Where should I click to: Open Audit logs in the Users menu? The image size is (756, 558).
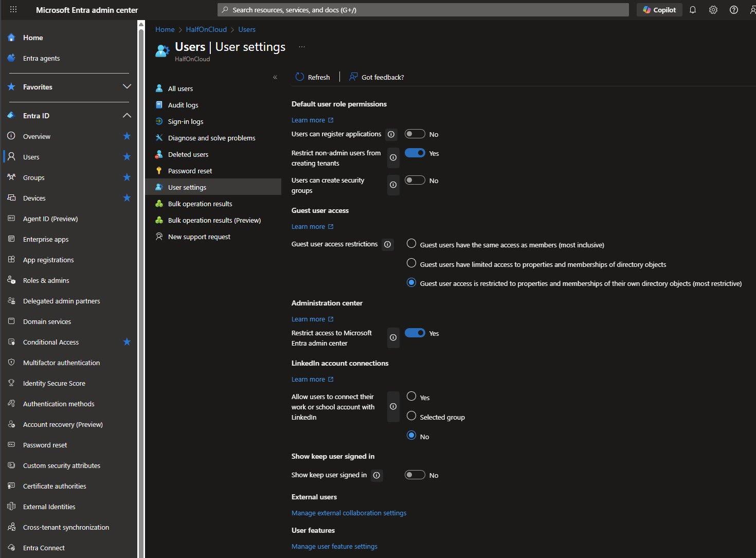183,105
